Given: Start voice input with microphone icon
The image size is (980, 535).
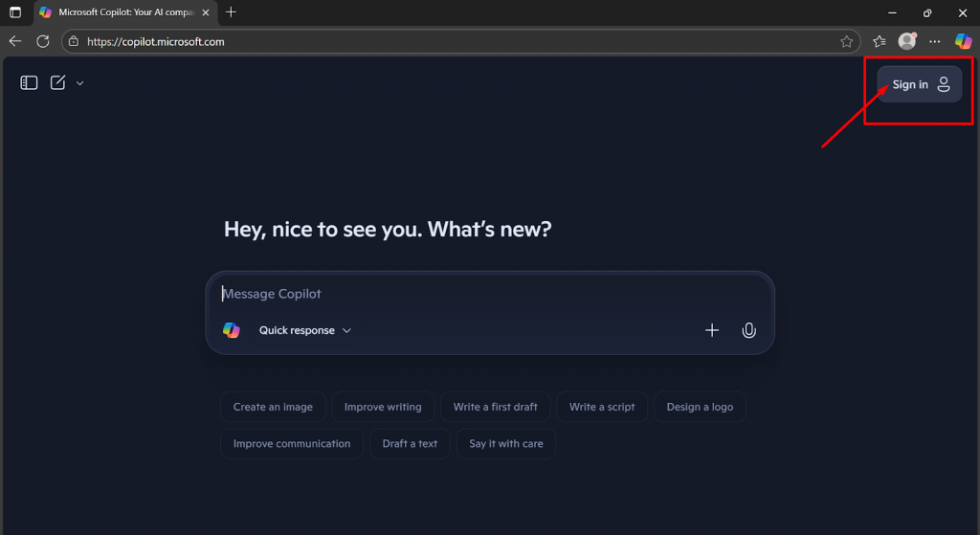Looking at the screenshot, I should [748, 330].
